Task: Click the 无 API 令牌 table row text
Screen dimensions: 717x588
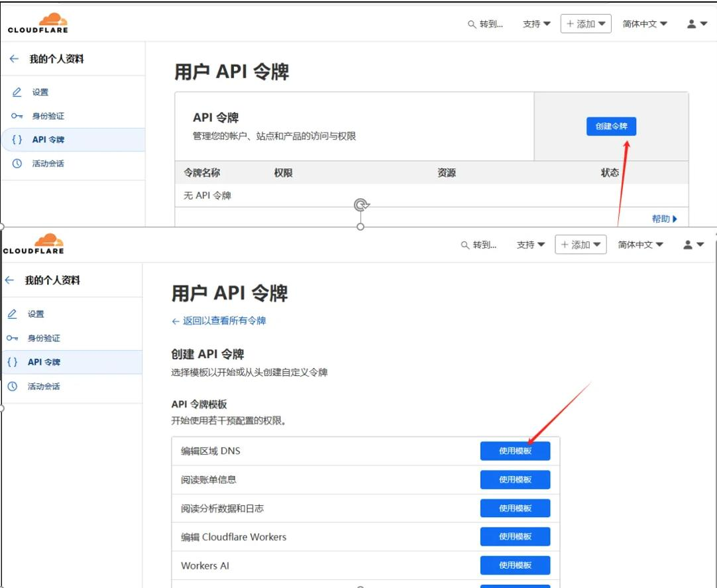Action: click(207, 196)
